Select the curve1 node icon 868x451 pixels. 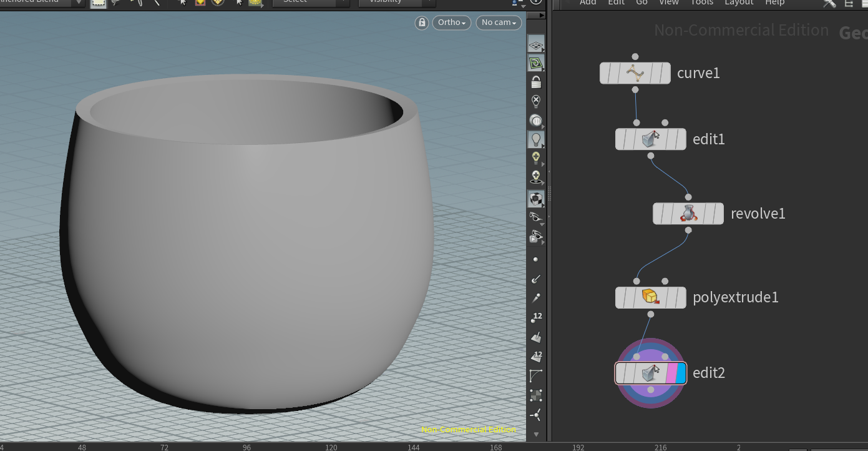tap(635, 73)
